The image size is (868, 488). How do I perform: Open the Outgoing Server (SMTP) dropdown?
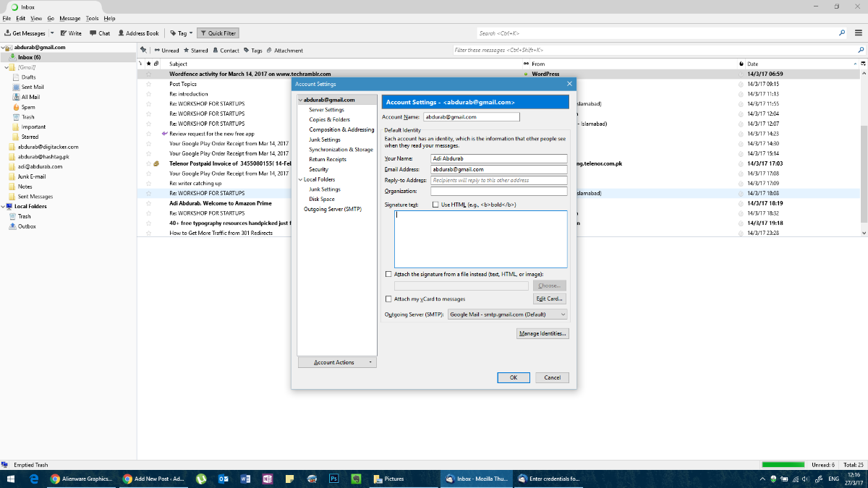click(507, 314)
